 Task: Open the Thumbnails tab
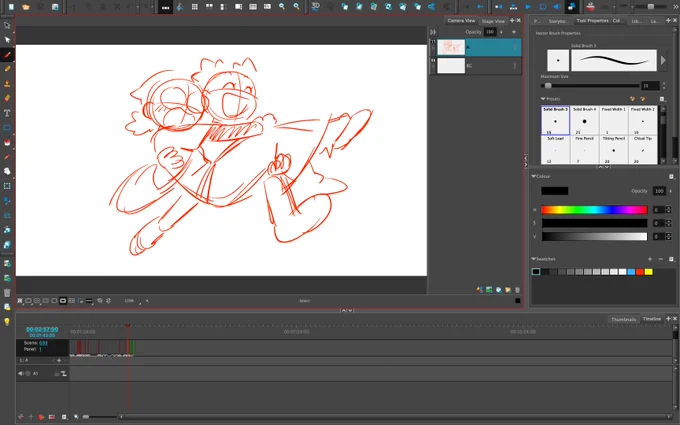(623, 319)
